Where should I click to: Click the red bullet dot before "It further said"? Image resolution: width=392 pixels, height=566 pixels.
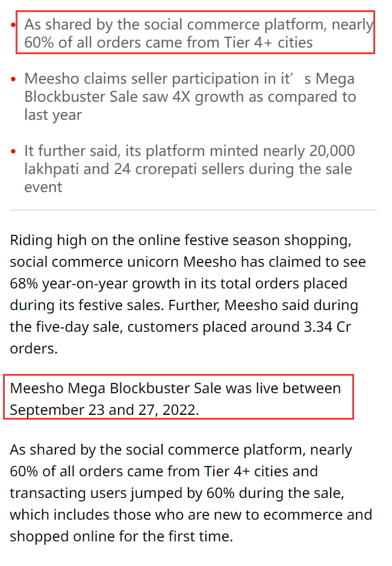click(13, 151)
